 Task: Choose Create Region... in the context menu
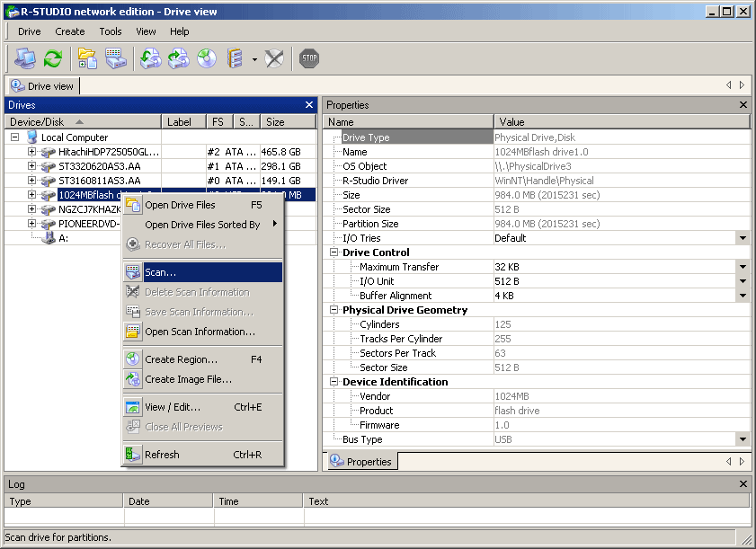pos(203,359)
